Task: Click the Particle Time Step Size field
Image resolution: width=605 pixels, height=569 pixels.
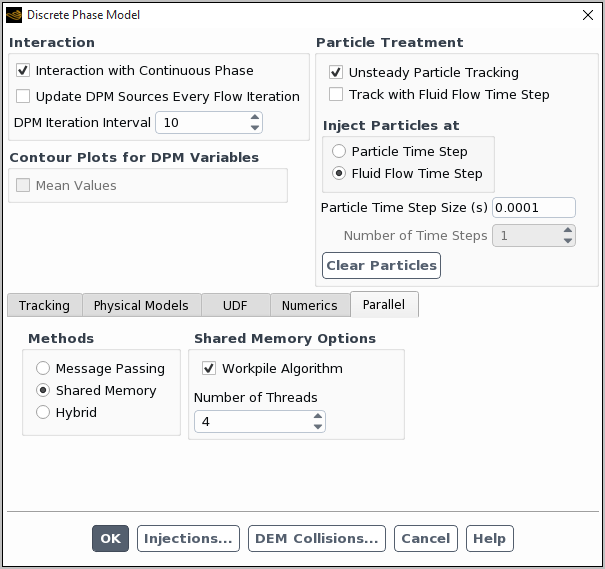Action: (534, 208)
